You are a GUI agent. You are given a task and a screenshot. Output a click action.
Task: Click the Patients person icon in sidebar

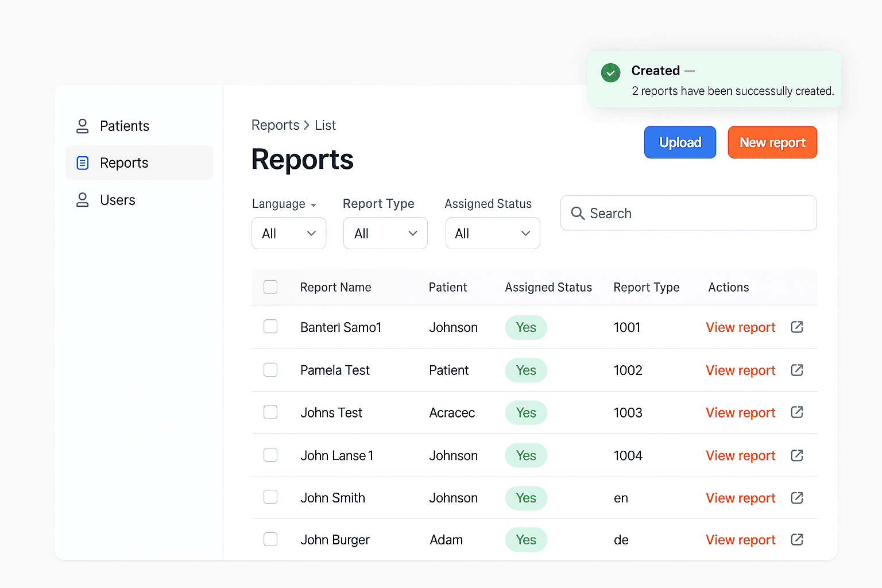(x=83, y=126)
